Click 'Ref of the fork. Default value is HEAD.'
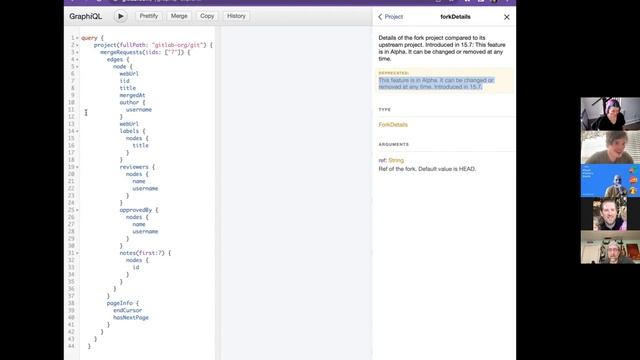The width and height of the screenshot is (640, 360). [x=427, y=169]
